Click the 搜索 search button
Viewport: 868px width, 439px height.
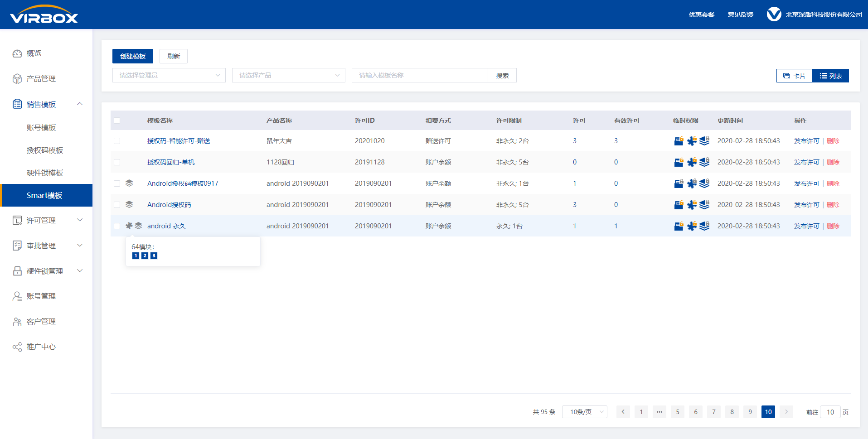(x=502, y=75)
